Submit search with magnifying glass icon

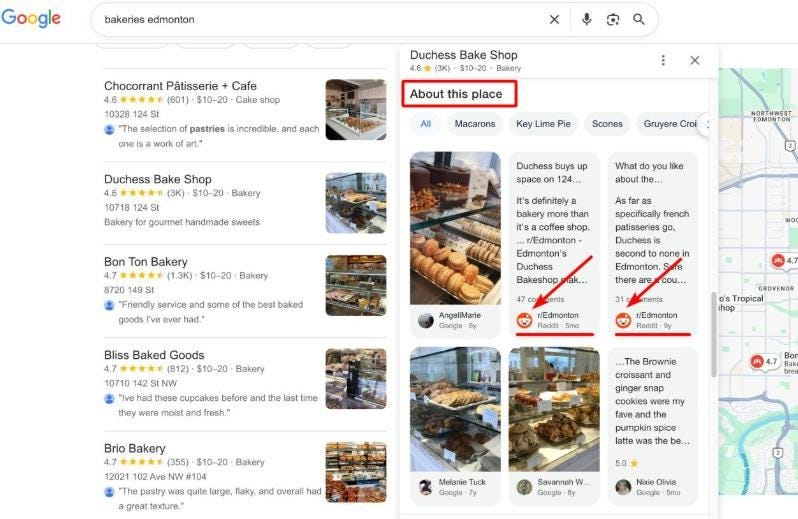(639, 19)
